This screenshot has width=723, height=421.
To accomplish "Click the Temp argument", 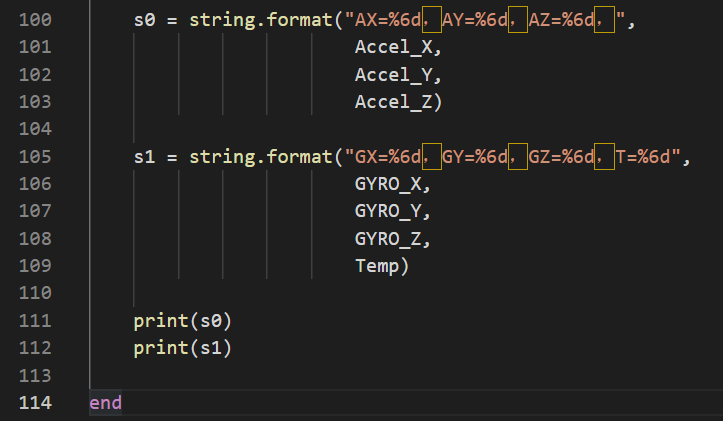I will (377, 266).
